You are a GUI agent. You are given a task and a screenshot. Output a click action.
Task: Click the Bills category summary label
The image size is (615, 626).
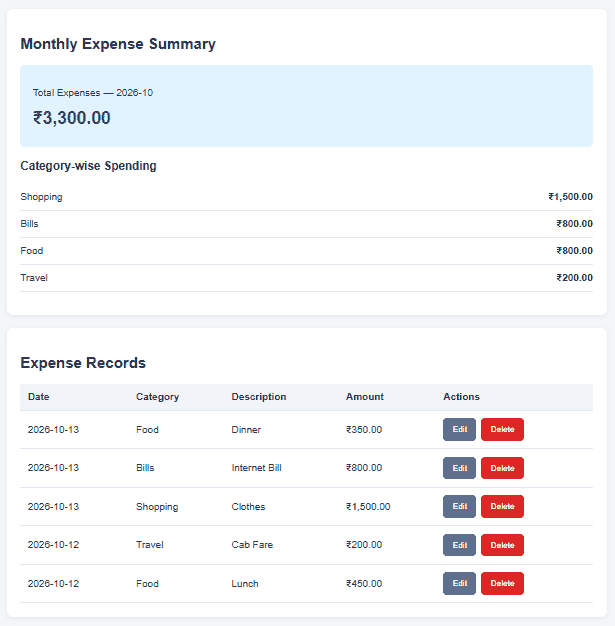pos(29,224)
